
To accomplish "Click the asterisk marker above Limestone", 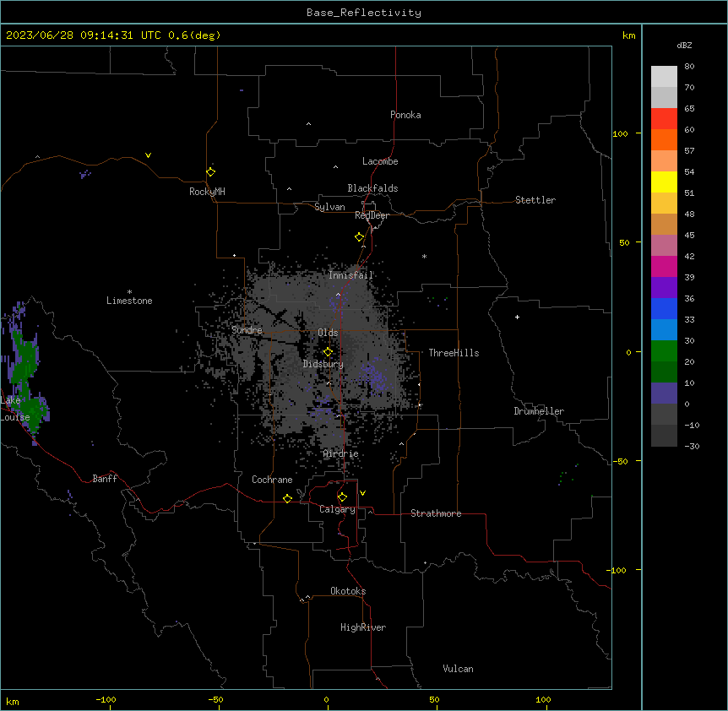I will 129,292.
